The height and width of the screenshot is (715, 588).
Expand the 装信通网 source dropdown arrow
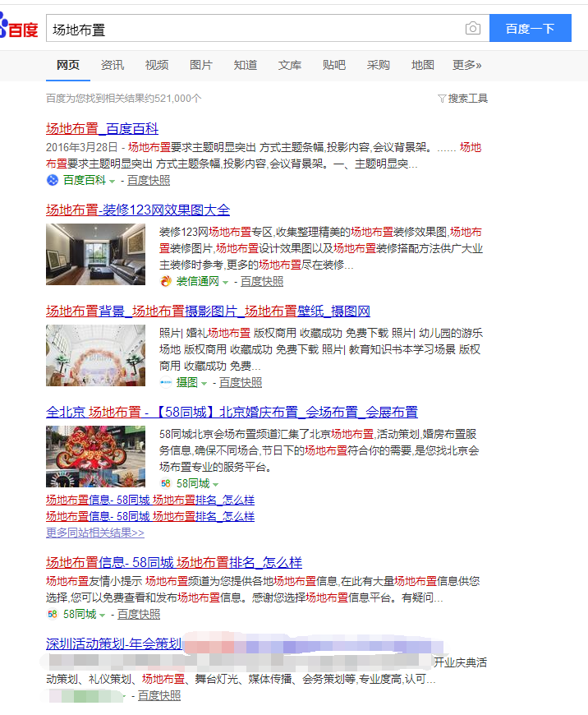[x=225, y=283]
